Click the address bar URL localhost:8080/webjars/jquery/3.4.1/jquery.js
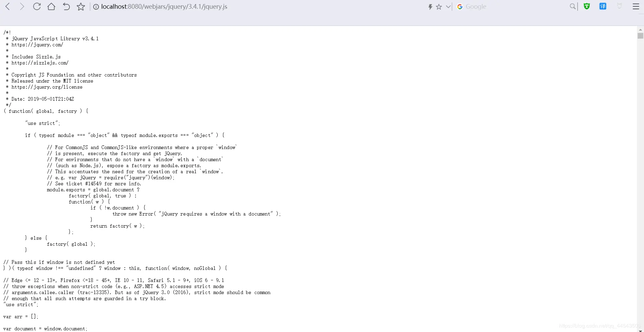 [x=164, y=7]
